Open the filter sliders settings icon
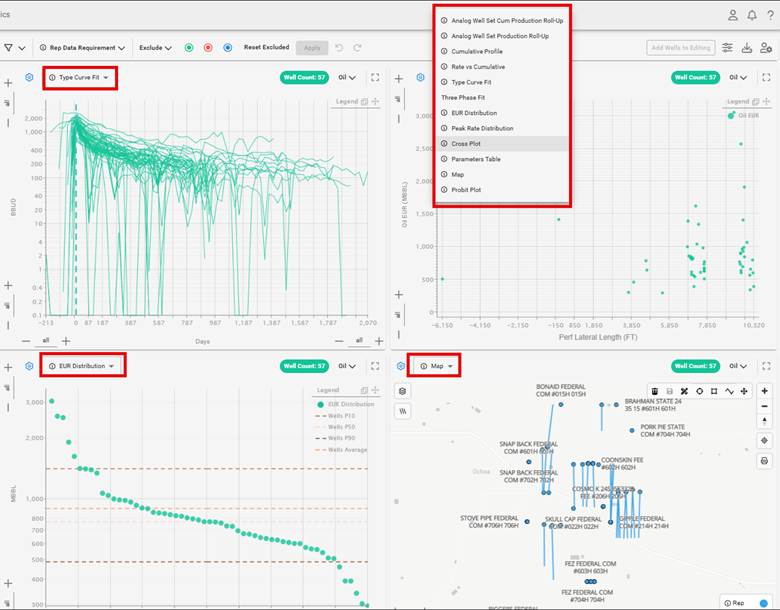The image size is (780, 610). point(727,47)
